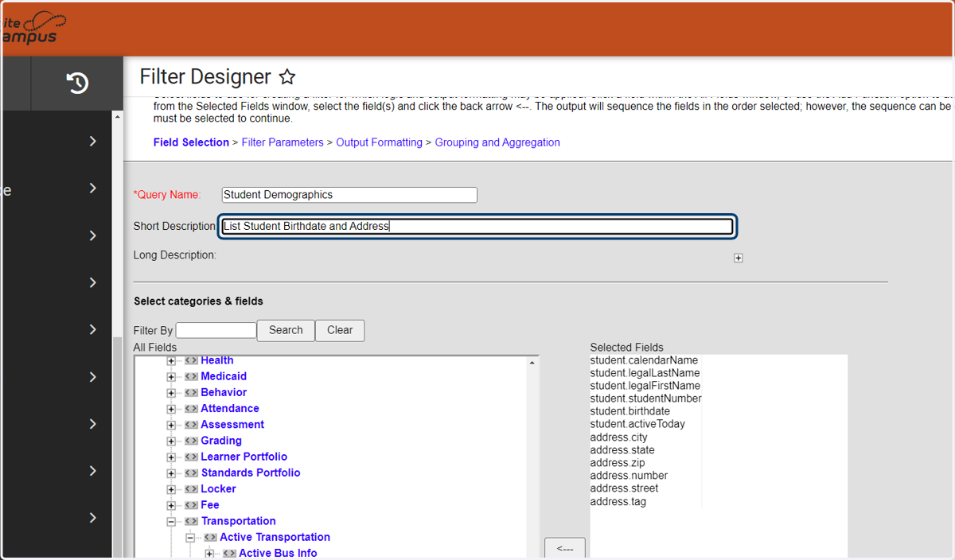Select address.number in Selected Fields
Image resolution: width=955 pixels, height=560 pixels.
[x=629, y=476]
